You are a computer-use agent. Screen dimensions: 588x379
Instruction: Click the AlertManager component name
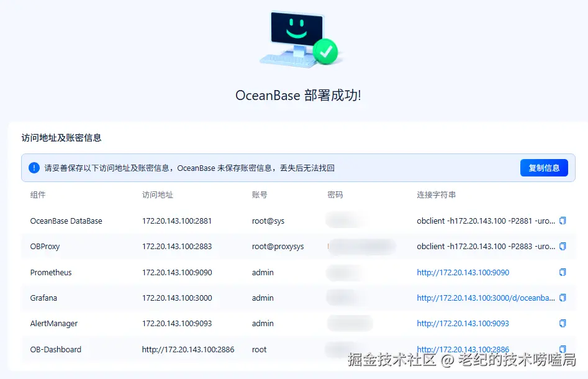coord(53,324)
